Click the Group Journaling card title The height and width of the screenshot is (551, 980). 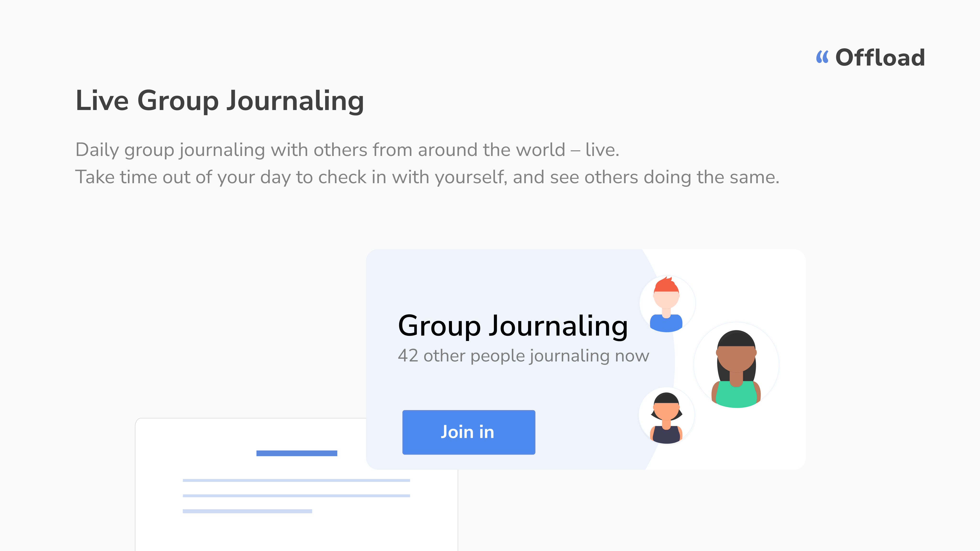[x=512, y=326]
